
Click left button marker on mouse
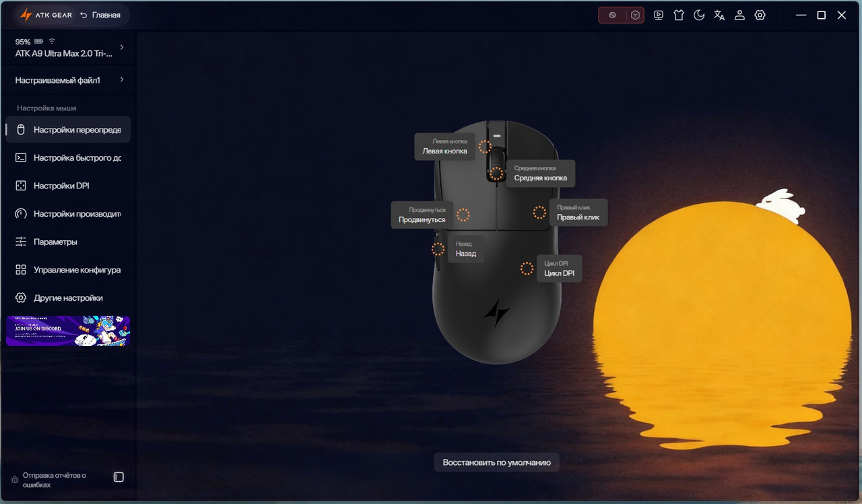point(485,147)
